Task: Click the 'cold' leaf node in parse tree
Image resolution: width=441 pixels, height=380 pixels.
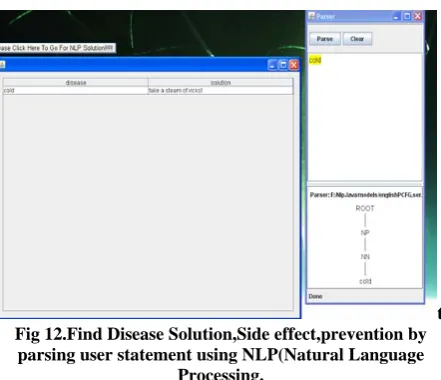Action: click(365, 281)
